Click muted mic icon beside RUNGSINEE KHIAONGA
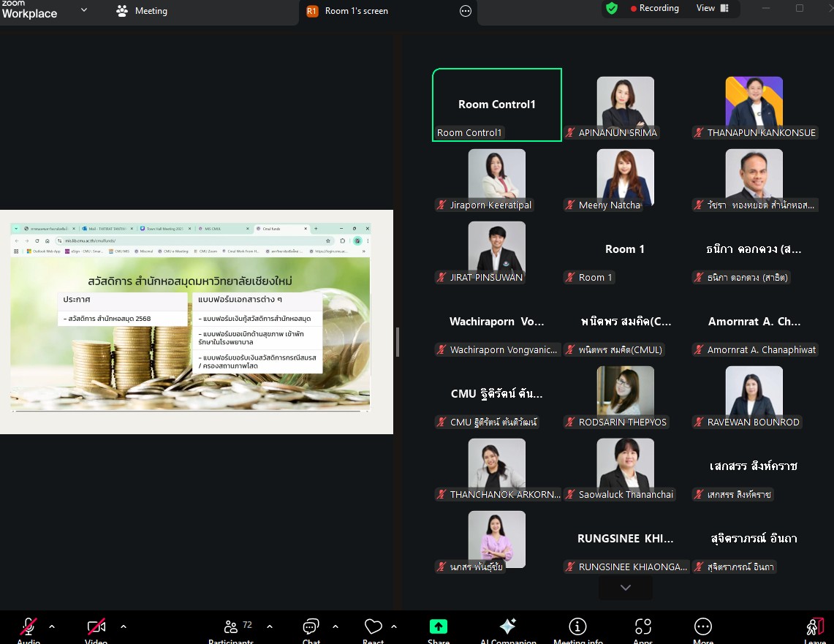Screen dimensions: 834x644 point(570,567)
